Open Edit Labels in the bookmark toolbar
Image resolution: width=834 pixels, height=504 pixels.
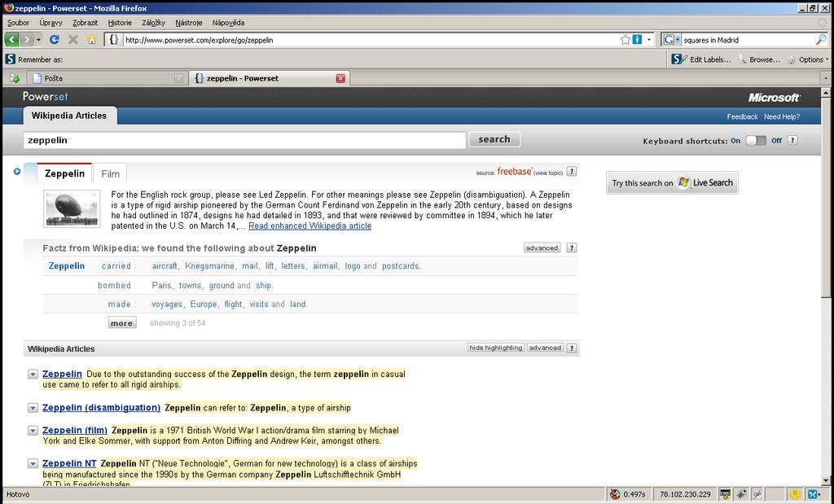(701, 59)
